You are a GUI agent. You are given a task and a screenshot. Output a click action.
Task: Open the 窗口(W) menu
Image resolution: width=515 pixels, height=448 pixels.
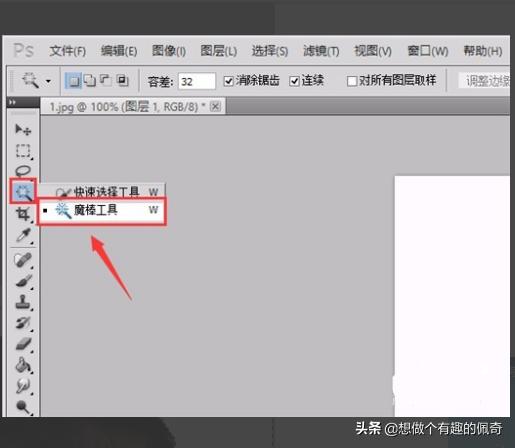click(x=428, y=51)
